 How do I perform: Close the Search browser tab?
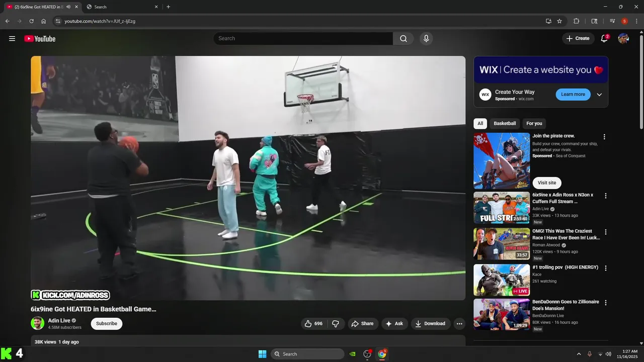[x=156, y=7]
